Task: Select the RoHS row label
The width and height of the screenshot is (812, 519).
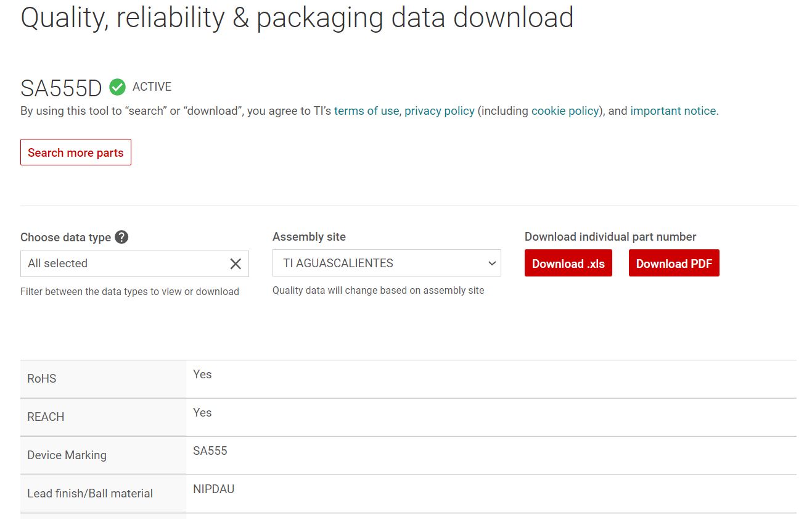Action: pos(42,379)
